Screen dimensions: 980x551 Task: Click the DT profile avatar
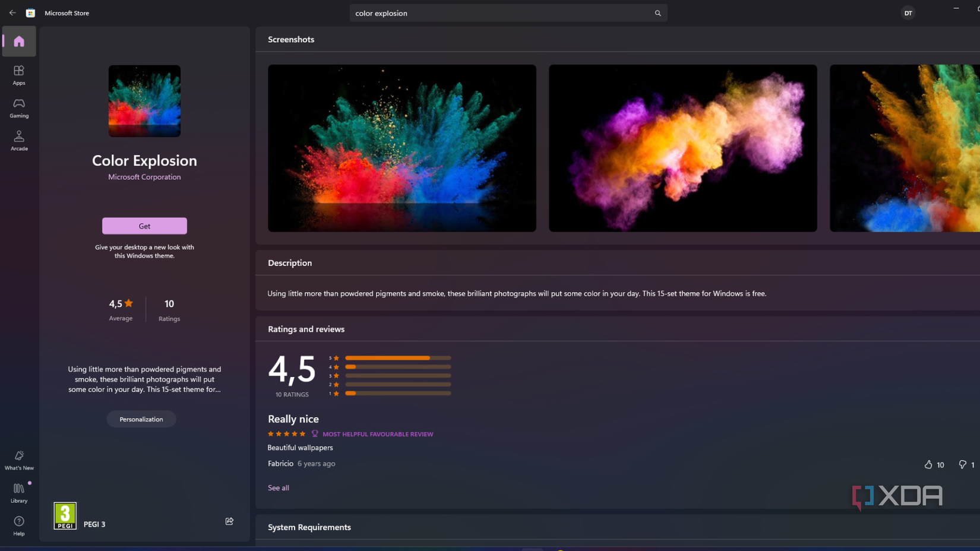[908, 12]
